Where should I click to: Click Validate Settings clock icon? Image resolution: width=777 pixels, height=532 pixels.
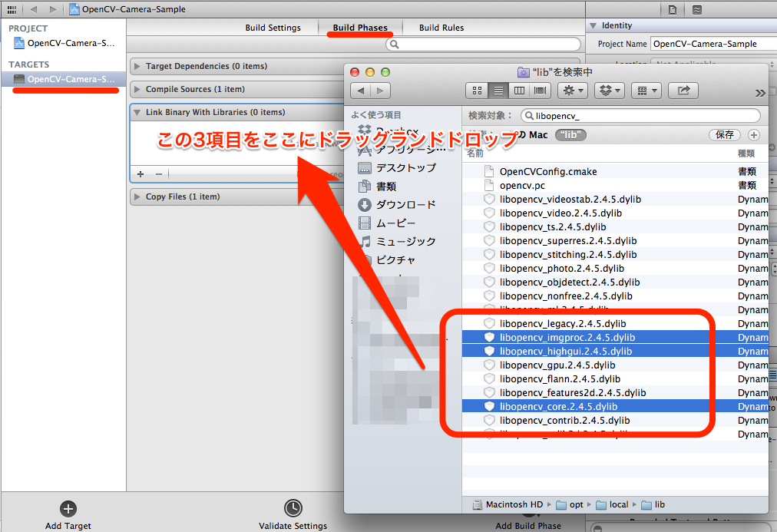tap(293, 508)
